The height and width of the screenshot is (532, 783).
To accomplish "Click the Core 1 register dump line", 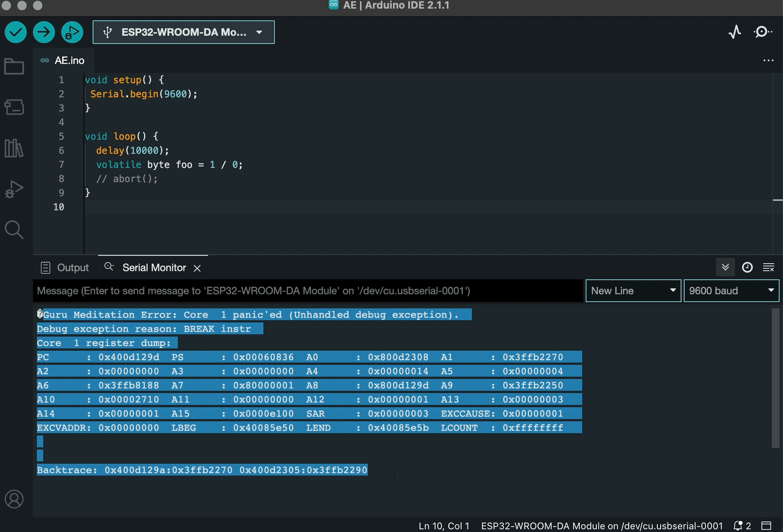I will pyautogui.click(x=107, y=343).
